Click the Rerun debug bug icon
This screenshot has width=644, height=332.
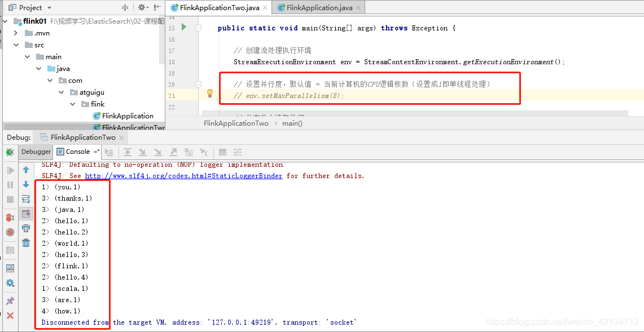click(10, 152)
